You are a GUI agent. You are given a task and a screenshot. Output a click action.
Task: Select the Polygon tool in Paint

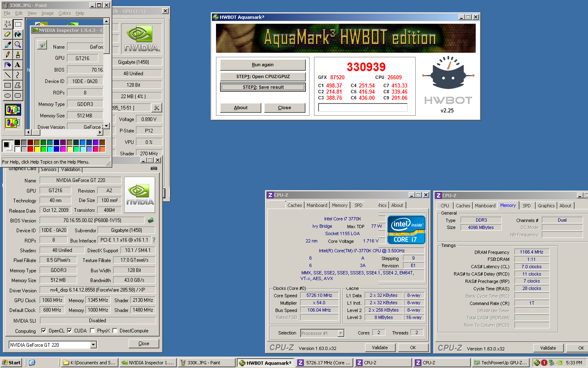coord(18,85)
